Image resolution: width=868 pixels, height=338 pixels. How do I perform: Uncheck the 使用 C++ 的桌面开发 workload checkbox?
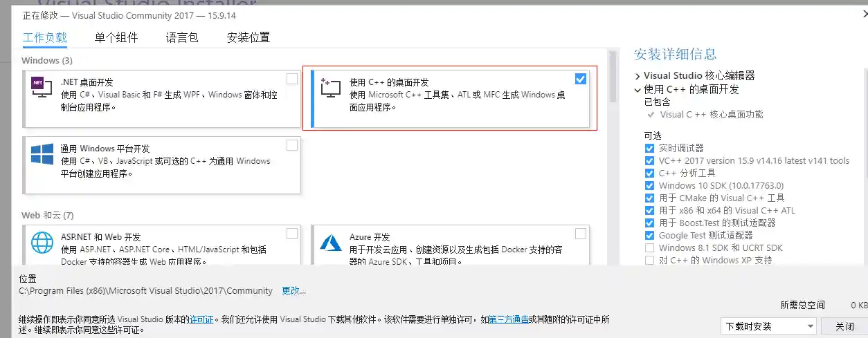tap(581, 79)
